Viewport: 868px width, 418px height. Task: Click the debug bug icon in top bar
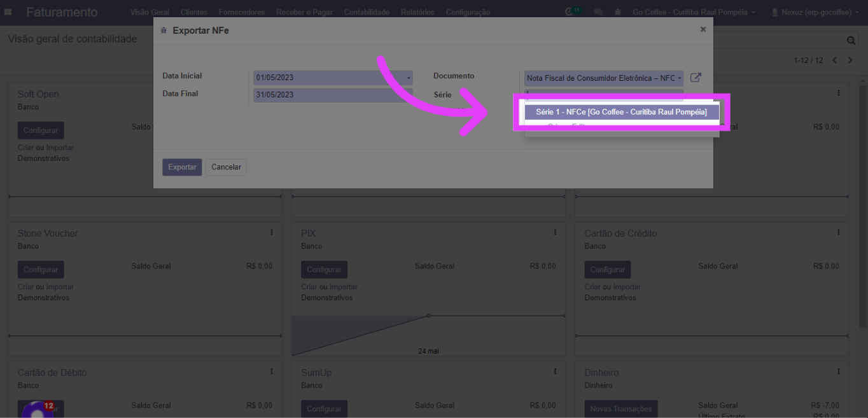coord(617,12)
